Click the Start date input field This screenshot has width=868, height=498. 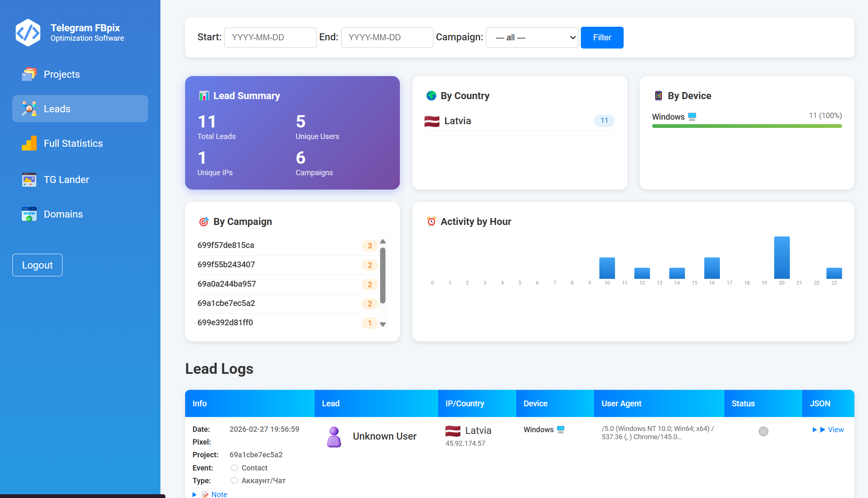point(270,37)
